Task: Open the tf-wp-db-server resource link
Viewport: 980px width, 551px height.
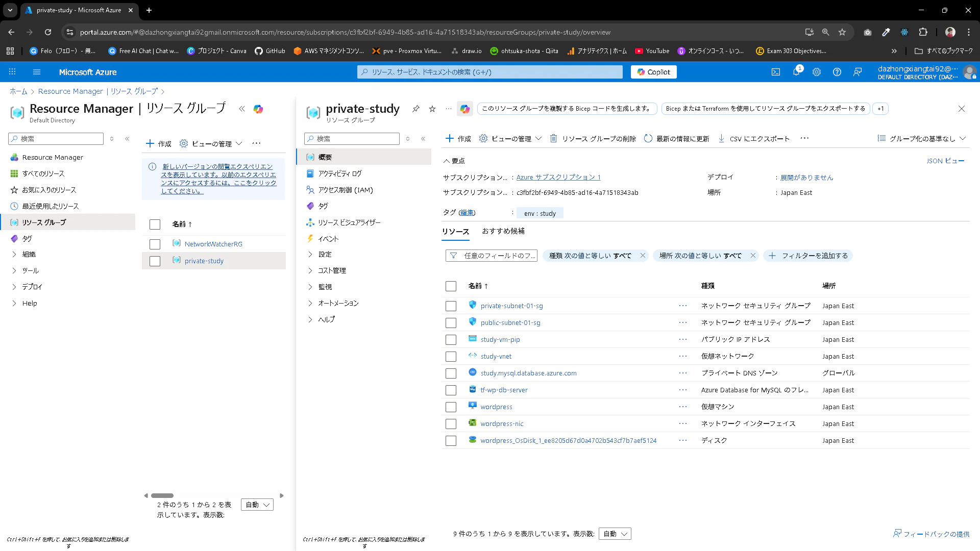Action: coord(504,390)
